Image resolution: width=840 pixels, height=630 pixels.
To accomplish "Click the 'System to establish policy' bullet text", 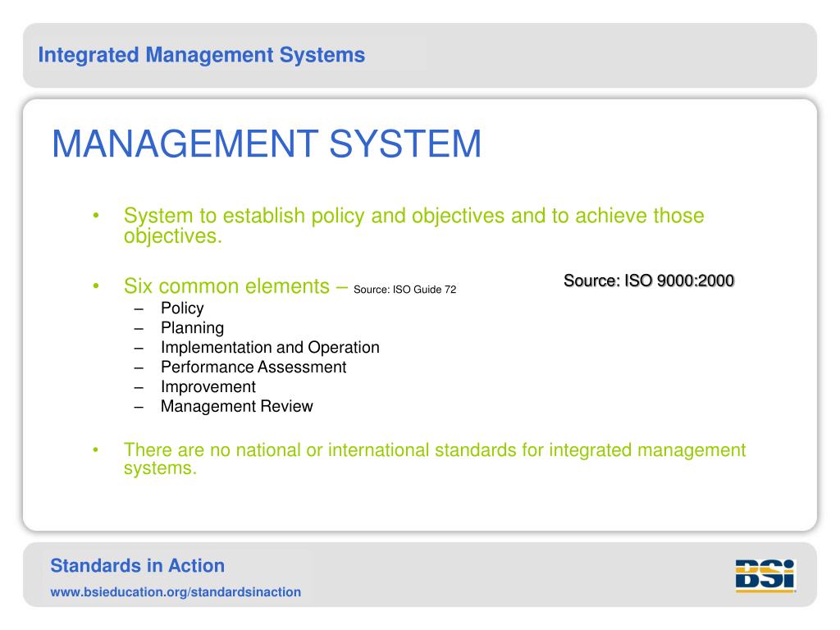I will click(414, 226).
